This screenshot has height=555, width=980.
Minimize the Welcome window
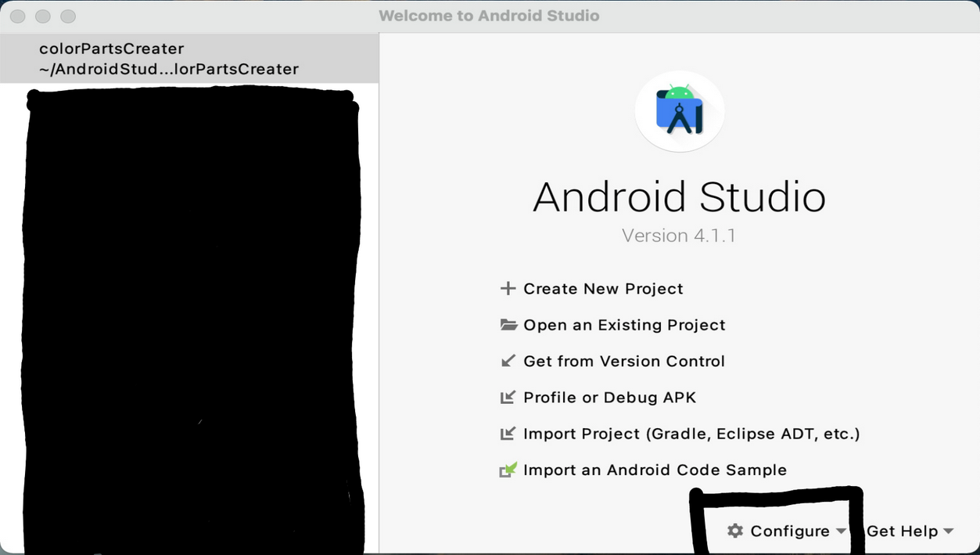pyautogui.click(x=42, y=16)
